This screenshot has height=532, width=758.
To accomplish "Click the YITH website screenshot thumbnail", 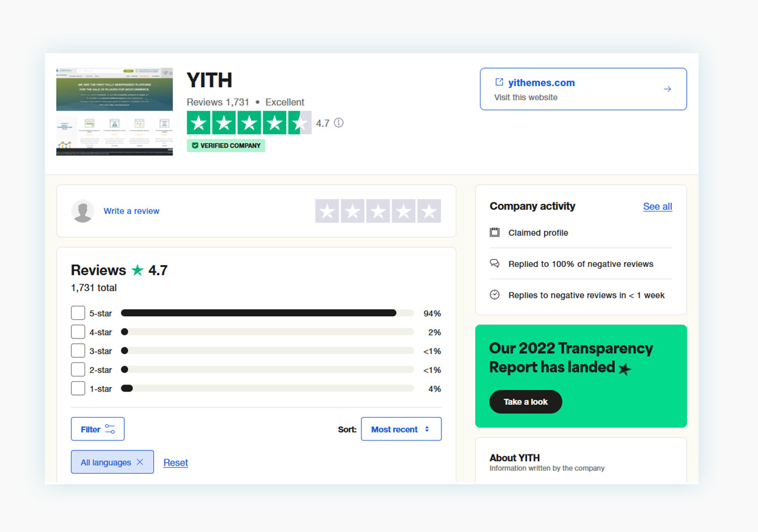I will coord(114,111).
